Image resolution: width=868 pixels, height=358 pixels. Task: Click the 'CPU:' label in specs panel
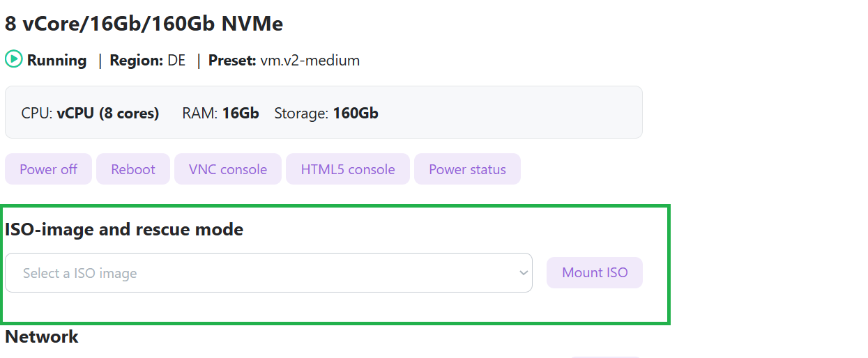click(x=37, y=113)
